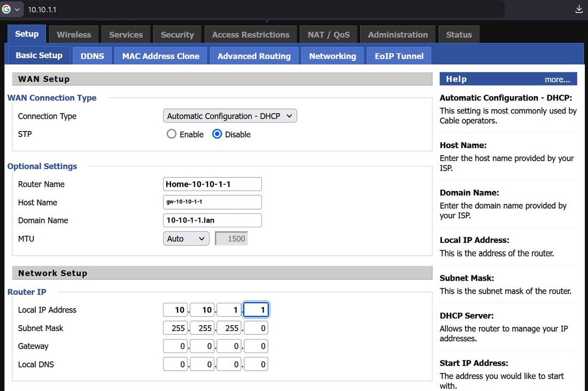The height and width of the screenshot is (391, 588).
Task: Click the 'Optional Settings' legend text
Action: click(x=42, y=166)
